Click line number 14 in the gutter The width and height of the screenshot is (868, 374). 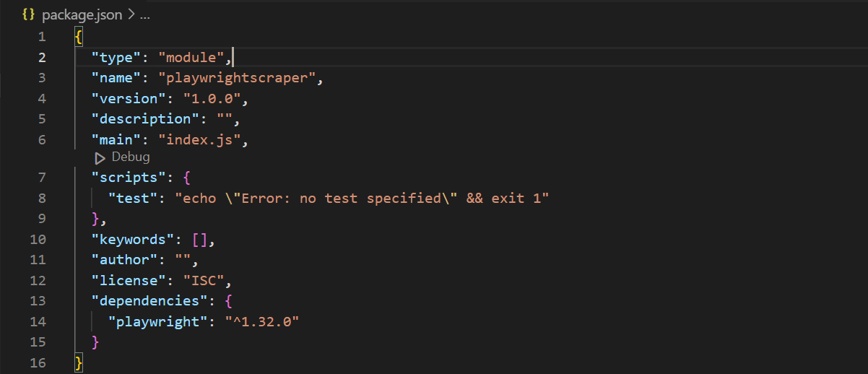38,322
